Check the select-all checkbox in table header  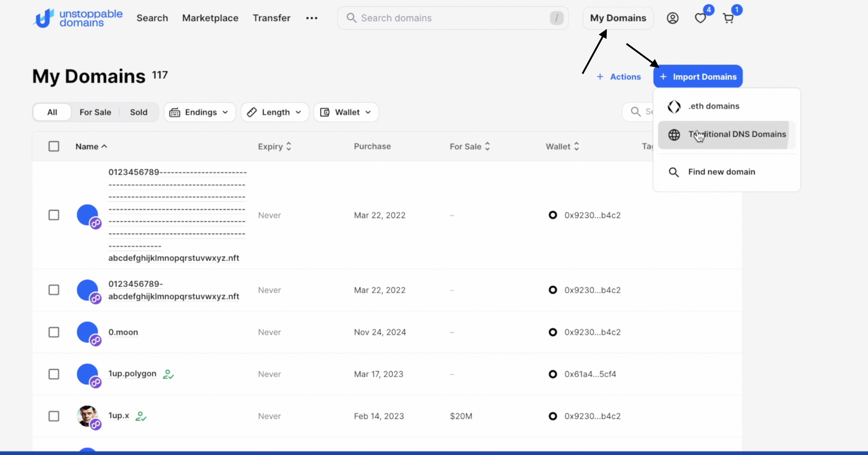coord(54,146)
